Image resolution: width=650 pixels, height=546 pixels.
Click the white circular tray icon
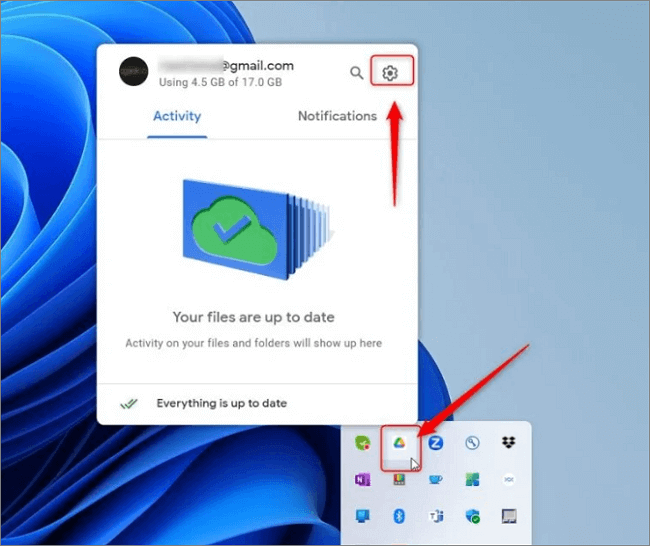click(x=509, y=480)
